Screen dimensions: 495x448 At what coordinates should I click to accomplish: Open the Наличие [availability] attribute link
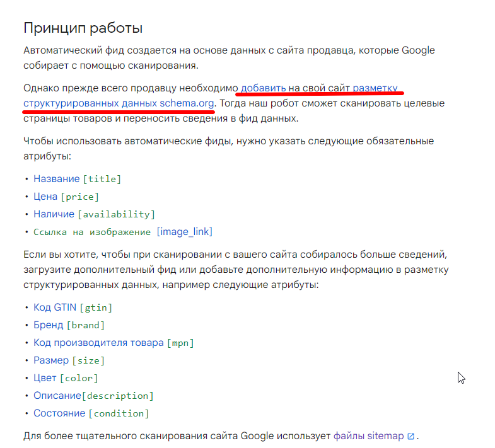pos(94,214)
